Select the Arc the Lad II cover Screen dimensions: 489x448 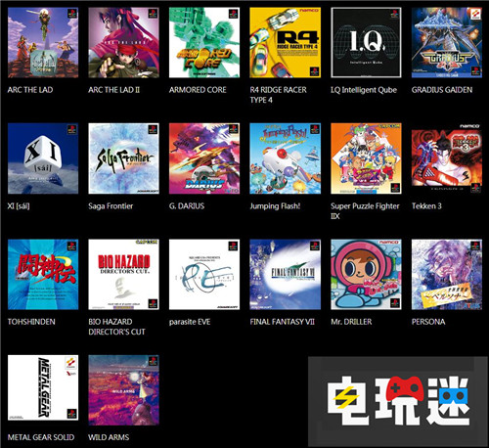[x=123, y=43]
